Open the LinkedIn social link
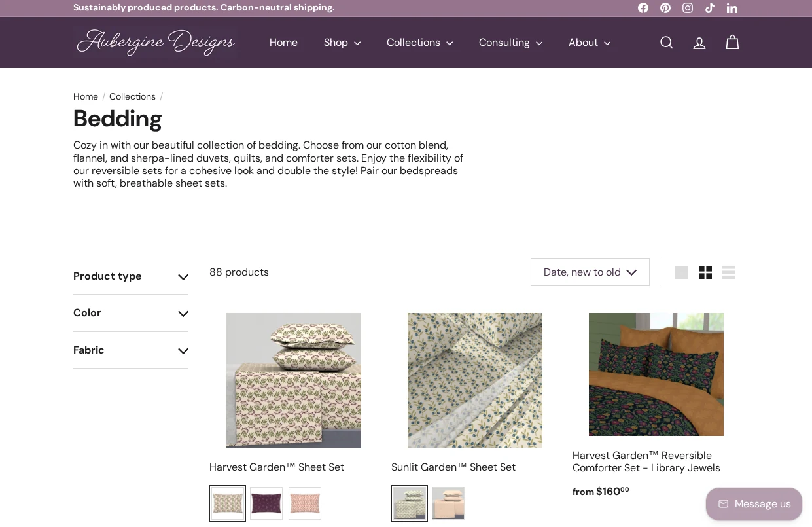This screenshot has height=527, width=812. click(x=732, y=8)
